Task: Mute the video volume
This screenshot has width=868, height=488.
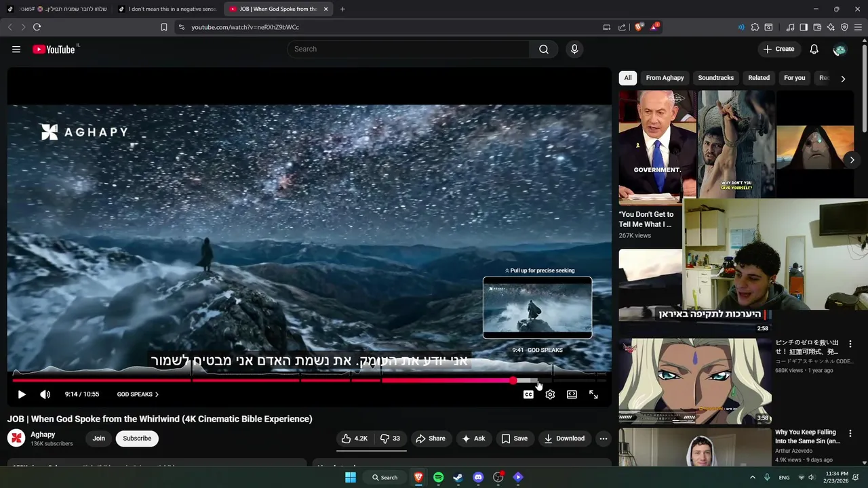Action: pos(45,394)
